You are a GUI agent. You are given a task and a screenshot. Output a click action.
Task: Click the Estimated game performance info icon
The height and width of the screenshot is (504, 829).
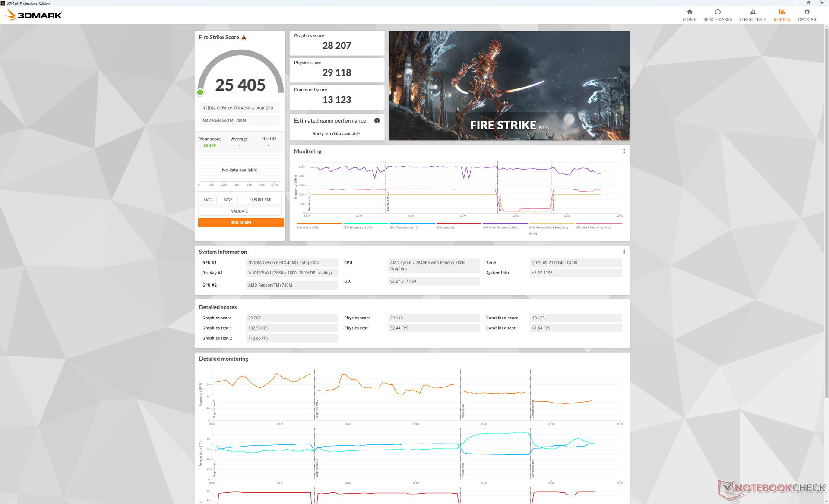click(x=377, y=121)
